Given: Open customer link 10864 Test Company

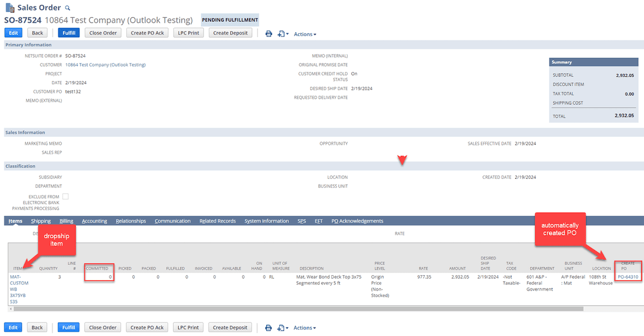Looking at the screenshot, I should [x=105, y=65].
